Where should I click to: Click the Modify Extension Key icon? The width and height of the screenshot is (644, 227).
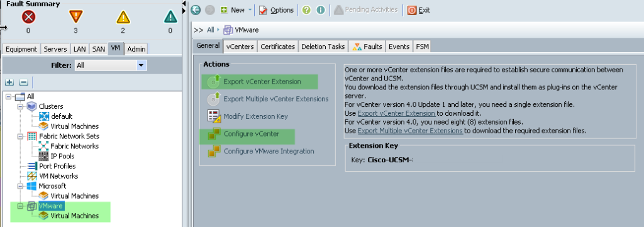[x=214, y=116]
